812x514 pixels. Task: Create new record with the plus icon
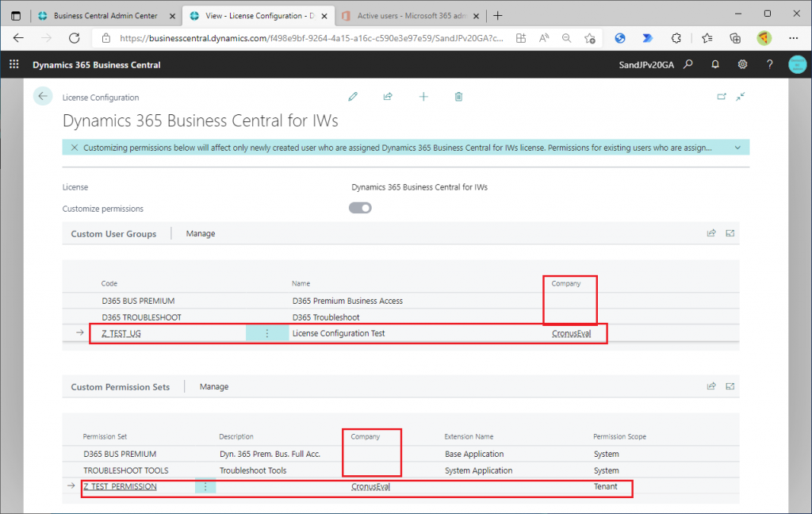click(x=423, y=97)
